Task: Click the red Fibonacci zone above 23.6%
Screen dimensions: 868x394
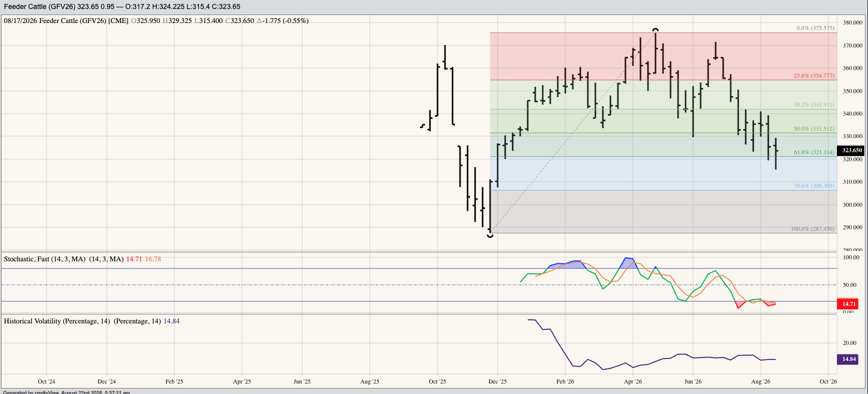Action: click(x=663, y=56)
